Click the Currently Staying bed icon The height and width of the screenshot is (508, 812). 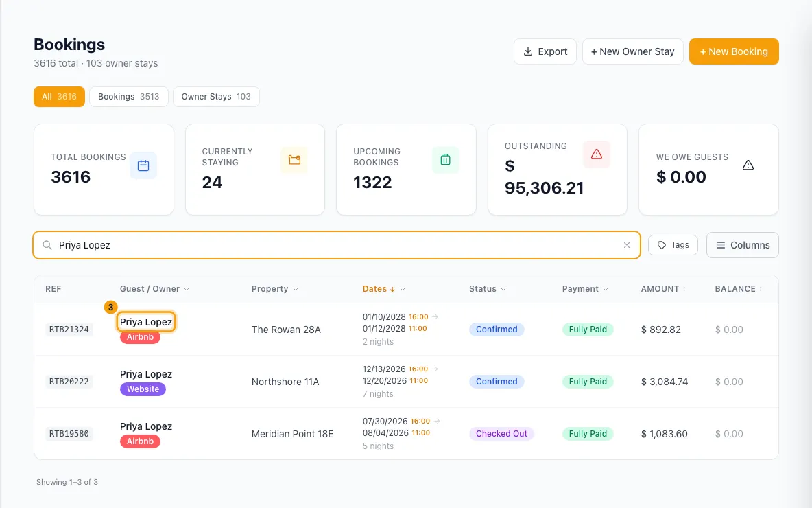294,160
